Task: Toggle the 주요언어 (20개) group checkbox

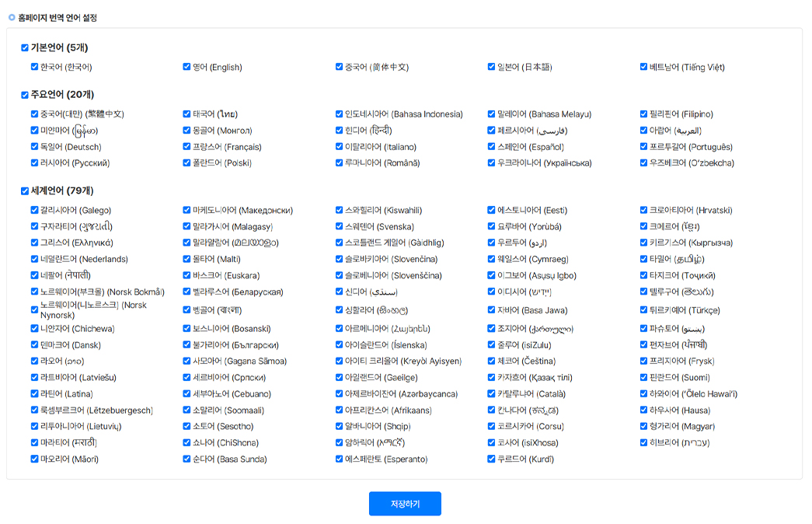Action: tap(25, 95)
